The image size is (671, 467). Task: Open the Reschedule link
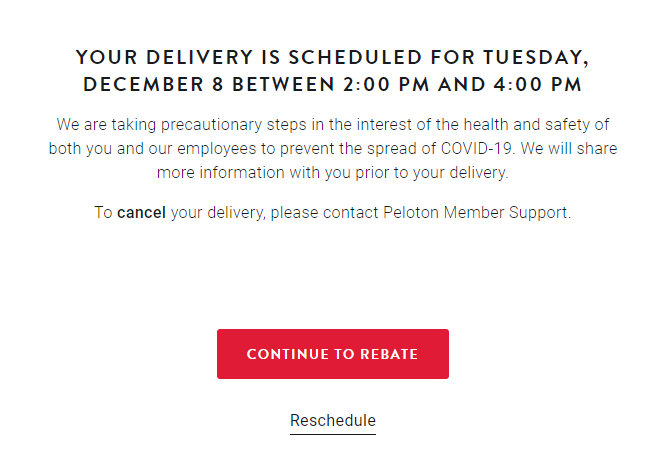point(332,421)
